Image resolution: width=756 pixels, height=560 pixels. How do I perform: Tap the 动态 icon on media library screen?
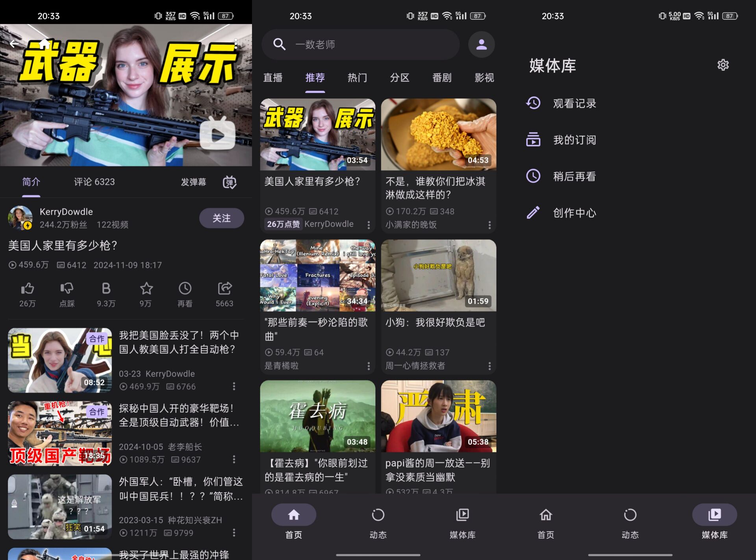[x=630, y=515]
